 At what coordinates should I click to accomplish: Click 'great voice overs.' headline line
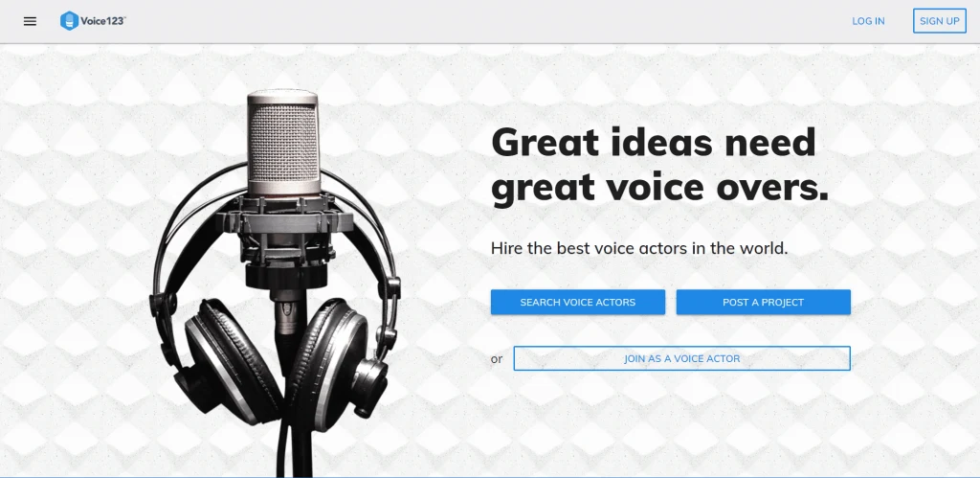point(660,188)
